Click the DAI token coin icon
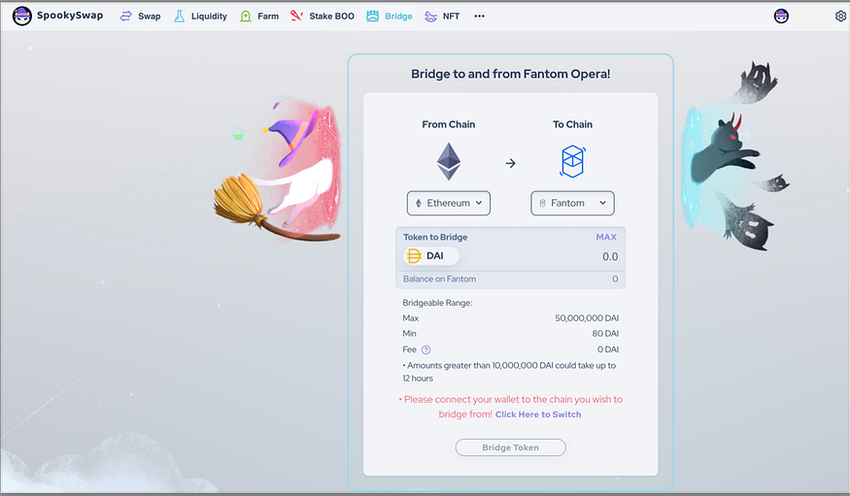The width and height of the screenshot is (850, 496). click(x=414, y=255)
